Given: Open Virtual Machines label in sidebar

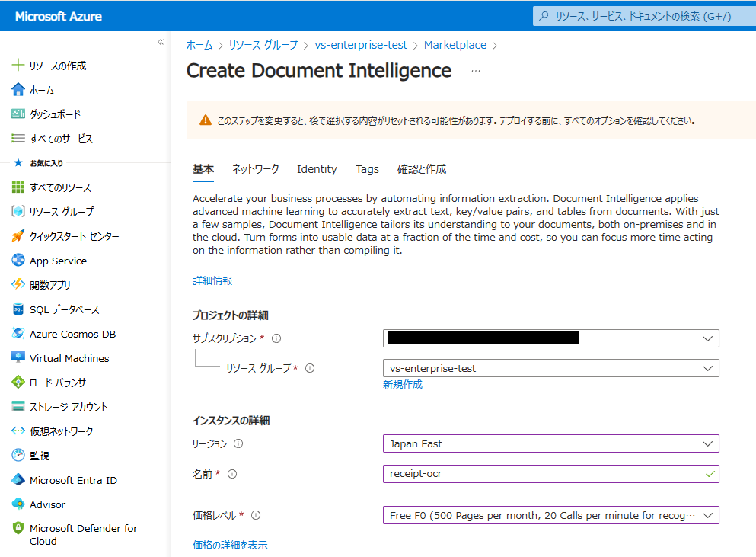Looking at the screenshot, I should [x=69, y=358].
